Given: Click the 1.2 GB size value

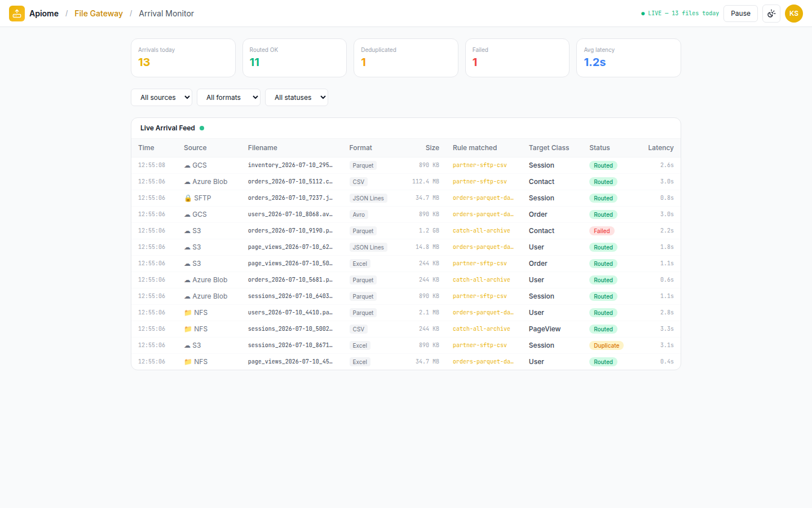Looking at the screenshot, I should point(429,231).
